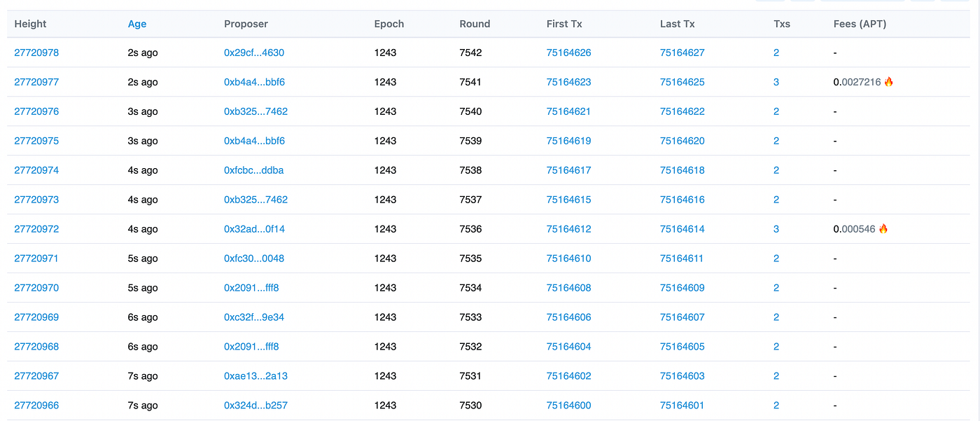
Task: Click Txs count 3 for block 27720977
Action: point(776,82)
